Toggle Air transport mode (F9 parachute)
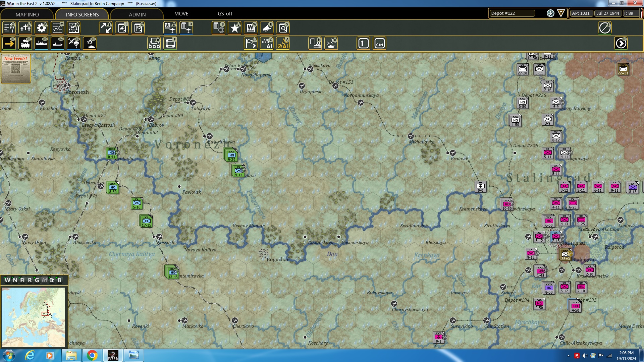644x362 pixels. coord(74,43)
